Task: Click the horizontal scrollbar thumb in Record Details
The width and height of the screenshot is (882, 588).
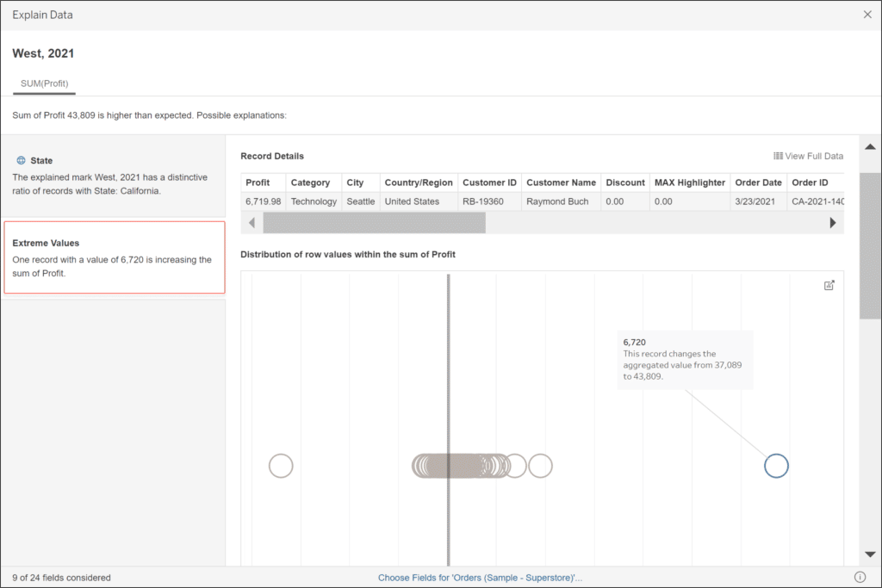Action: point(374,223)
